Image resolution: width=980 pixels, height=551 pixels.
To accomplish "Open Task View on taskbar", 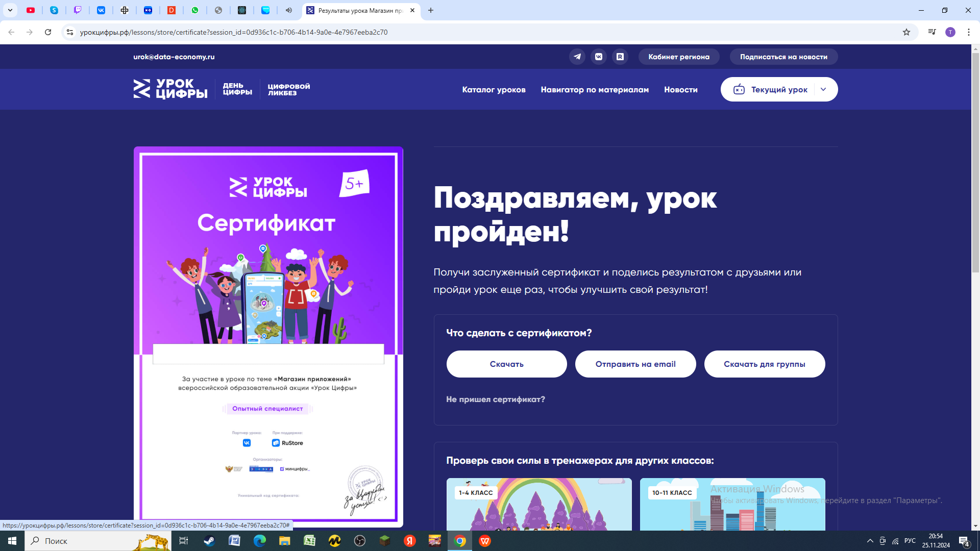I will [x=184, y=541].
